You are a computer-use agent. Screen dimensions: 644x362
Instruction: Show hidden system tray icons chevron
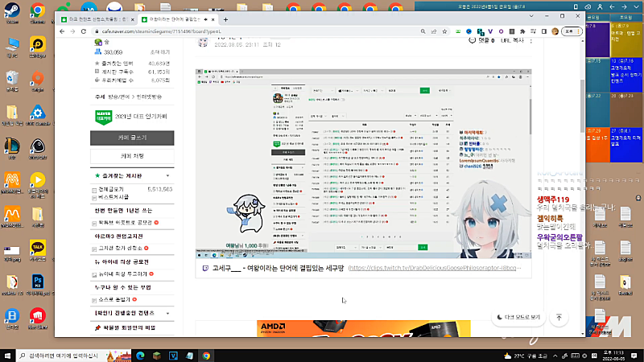[x=555, y=356]
